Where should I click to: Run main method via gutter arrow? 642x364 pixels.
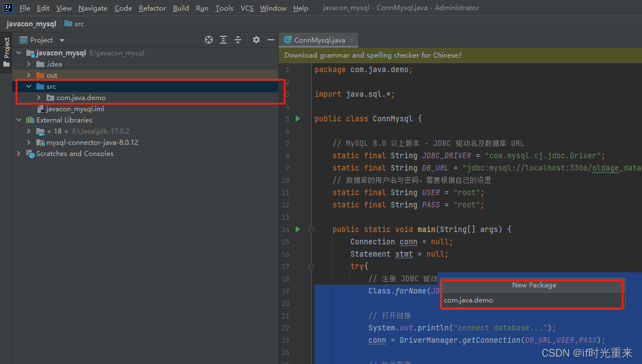298,229
